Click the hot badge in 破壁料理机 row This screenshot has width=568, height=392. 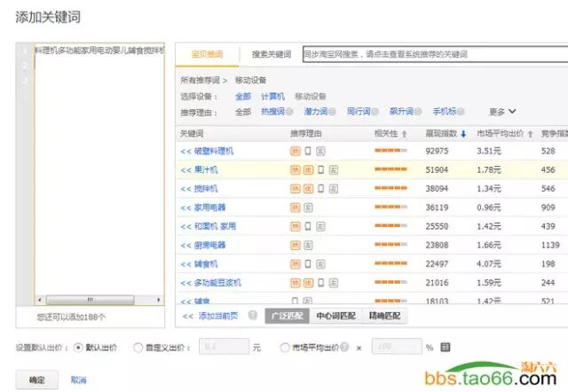(x=296, y=151)
